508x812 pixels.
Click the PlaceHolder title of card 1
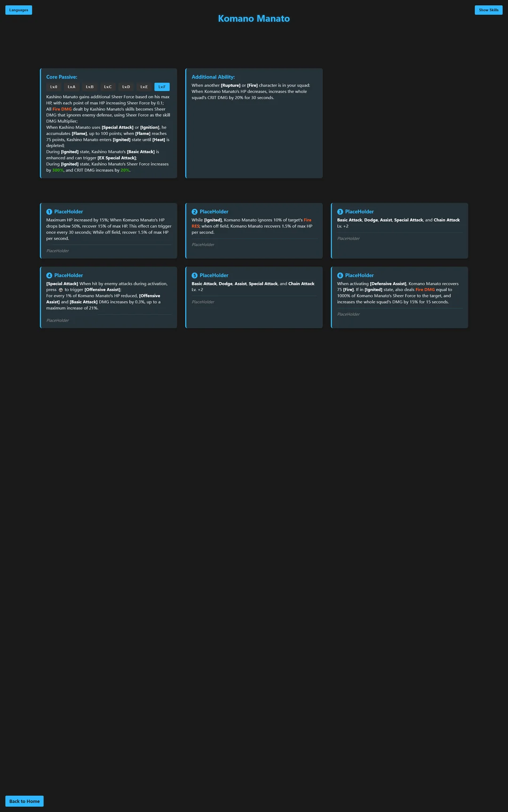(x=69, y=212)
